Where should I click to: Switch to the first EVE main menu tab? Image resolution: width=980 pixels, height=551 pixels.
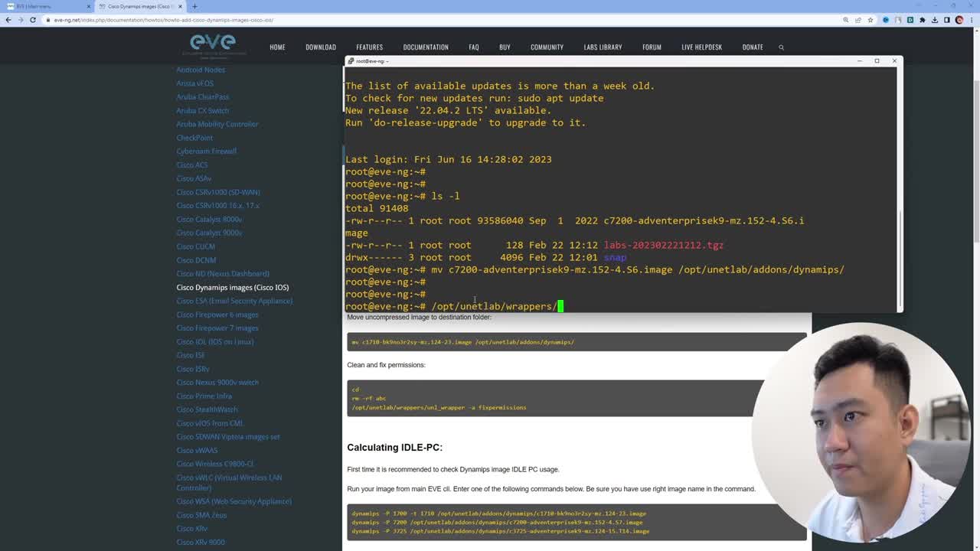pos(46,6)
